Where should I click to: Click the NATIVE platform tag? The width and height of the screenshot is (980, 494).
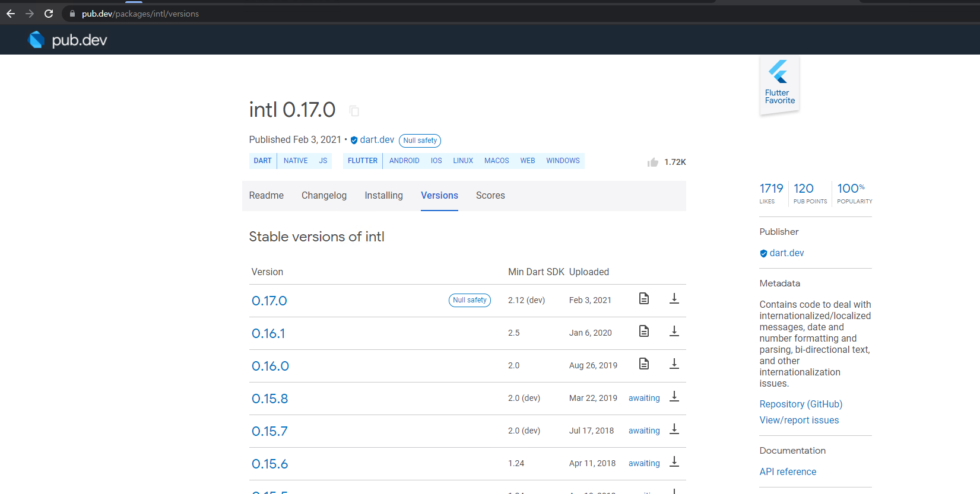(296, 161)
